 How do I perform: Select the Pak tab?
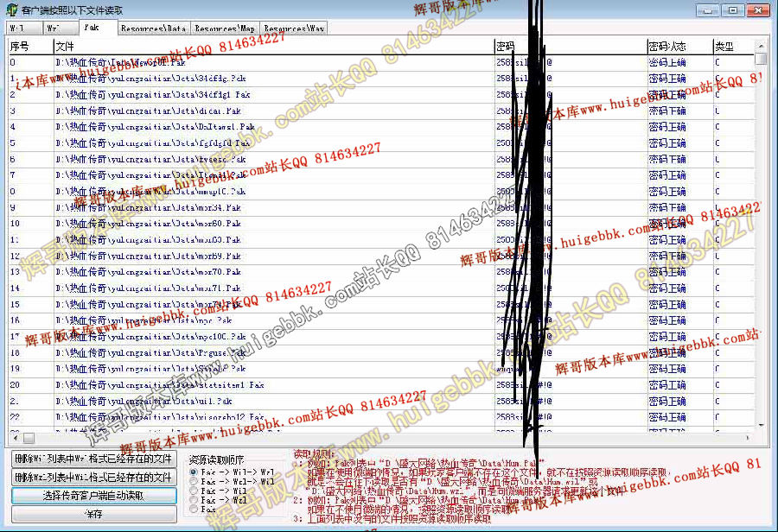click(x=98, y=28)
